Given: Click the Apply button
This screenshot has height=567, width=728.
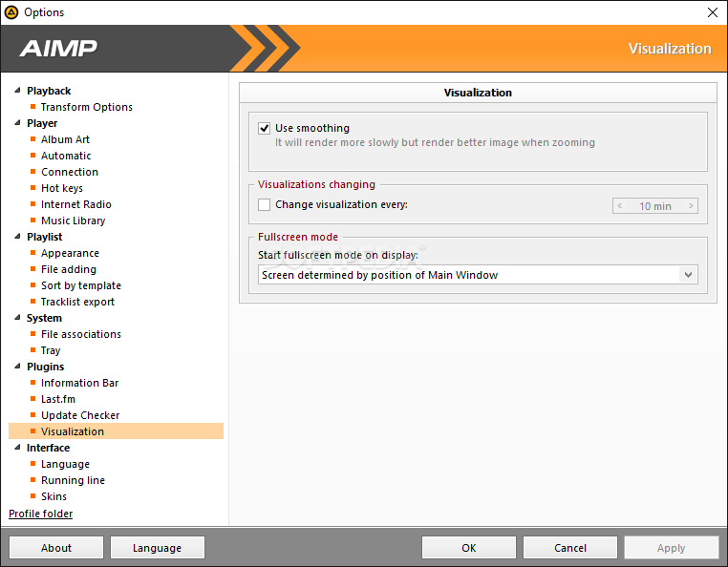Looking at the screenshot, I should click(672, 548).
